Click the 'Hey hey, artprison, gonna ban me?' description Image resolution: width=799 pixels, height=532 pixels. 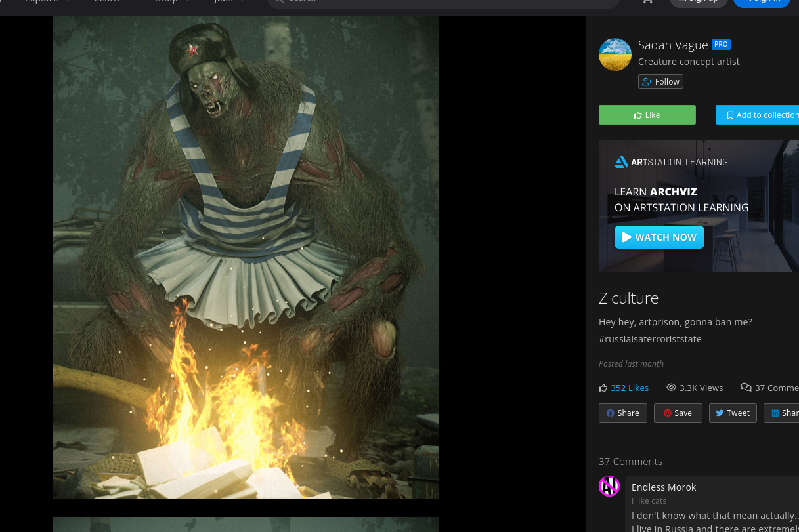(x=676, y=322)
